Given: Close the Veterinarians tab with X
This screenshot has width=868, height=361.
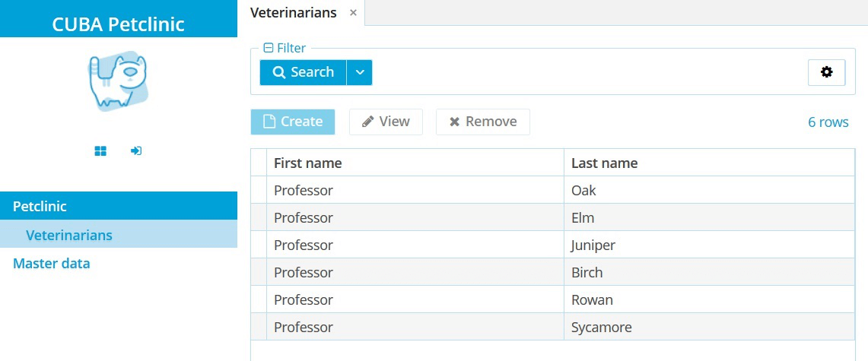Looking at the screenshot, I should click(x=353, y=13).
